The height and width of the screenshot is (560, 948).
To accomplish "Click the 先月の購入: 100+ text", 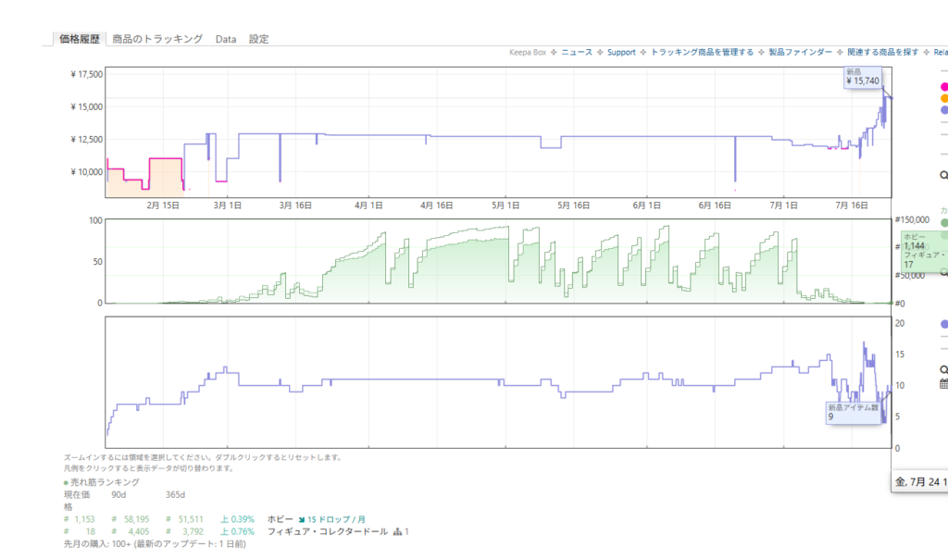I will pos(155,543).
